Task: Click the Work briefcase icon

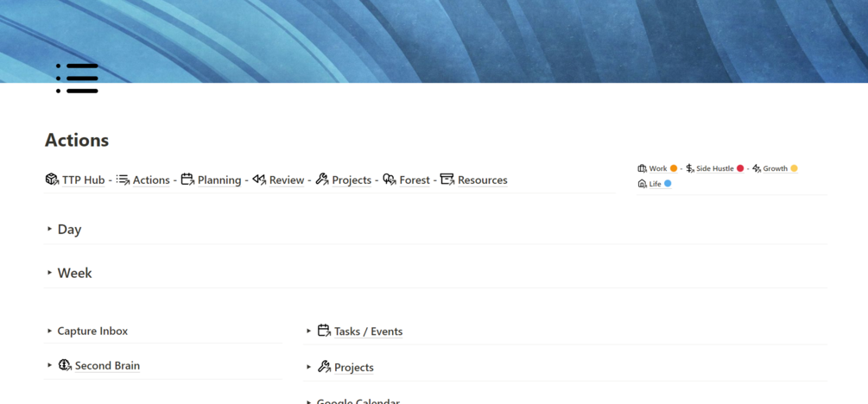Action: 643,168
